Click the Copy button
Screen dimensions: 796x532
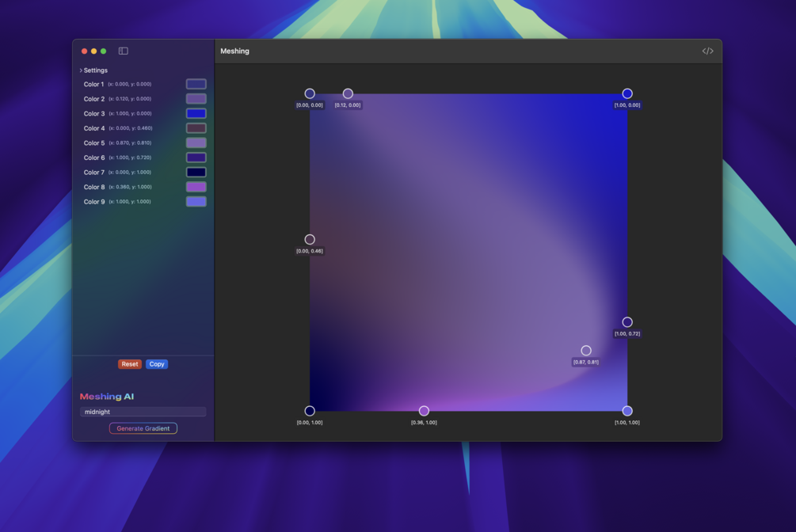[x=157, y=364]
